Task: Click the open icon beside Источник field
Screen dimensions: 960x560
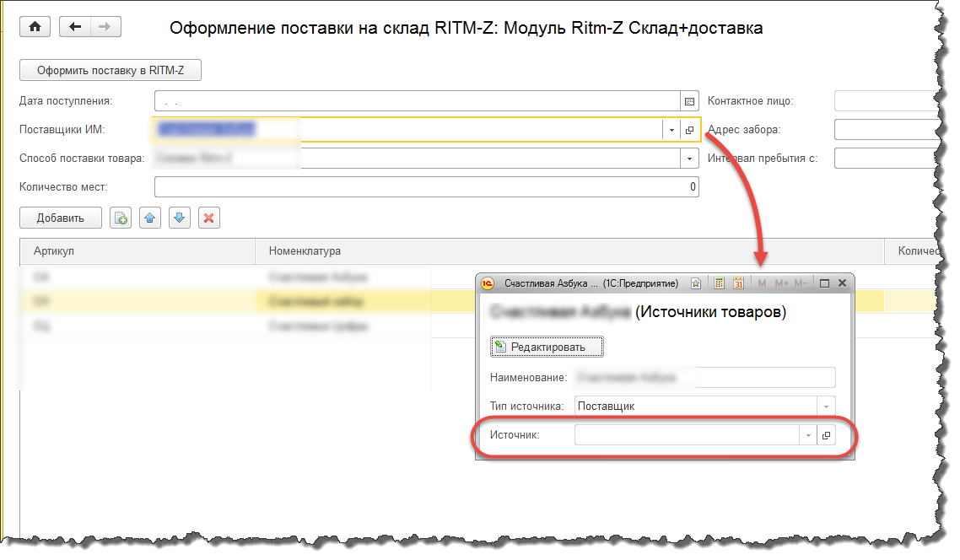Action: 826,435
